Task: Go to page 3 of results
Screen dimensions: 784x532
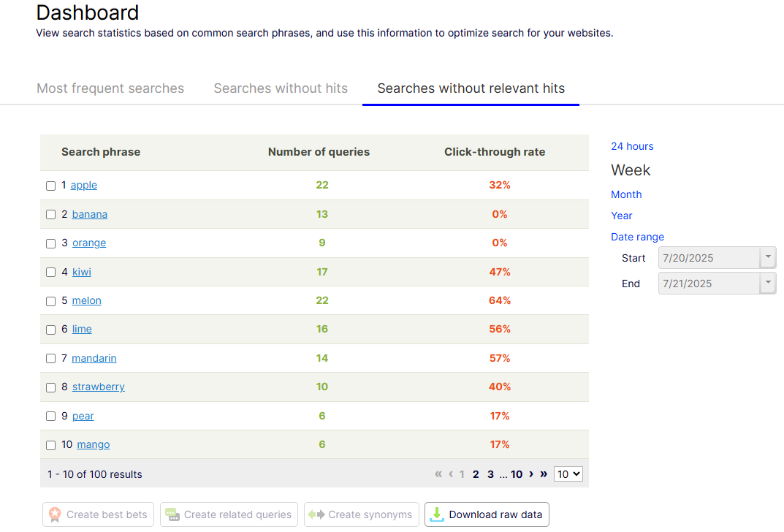Action: coord(491,474)
